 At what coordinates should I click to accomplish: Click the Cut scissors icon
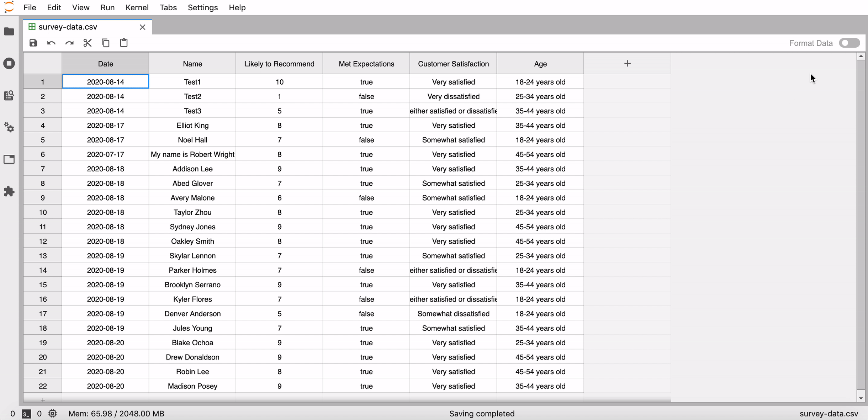(x=88, y=43)
